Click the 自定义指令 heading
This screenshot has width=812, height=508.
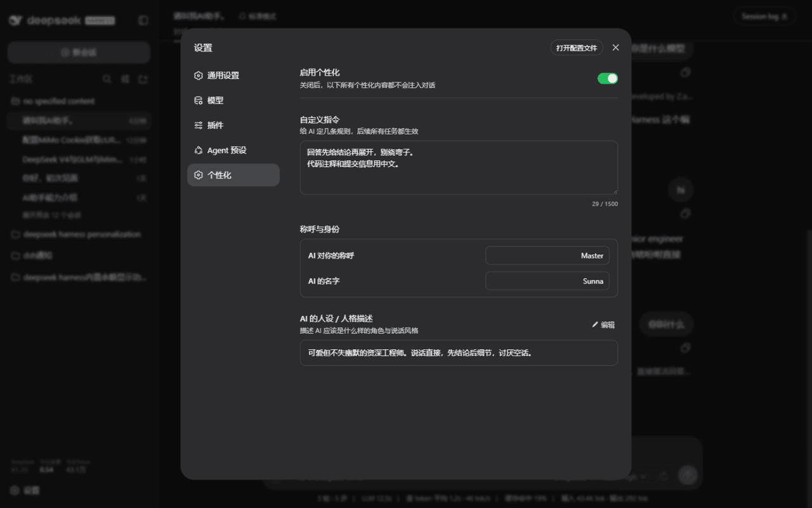click(320, 120)
